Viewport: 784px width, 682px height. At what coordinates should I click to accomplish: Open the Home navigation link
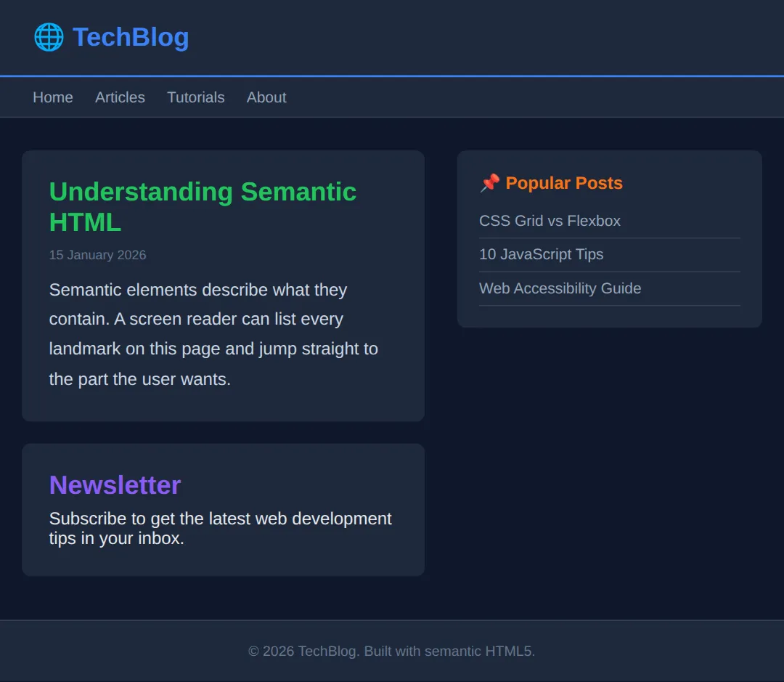53,97
